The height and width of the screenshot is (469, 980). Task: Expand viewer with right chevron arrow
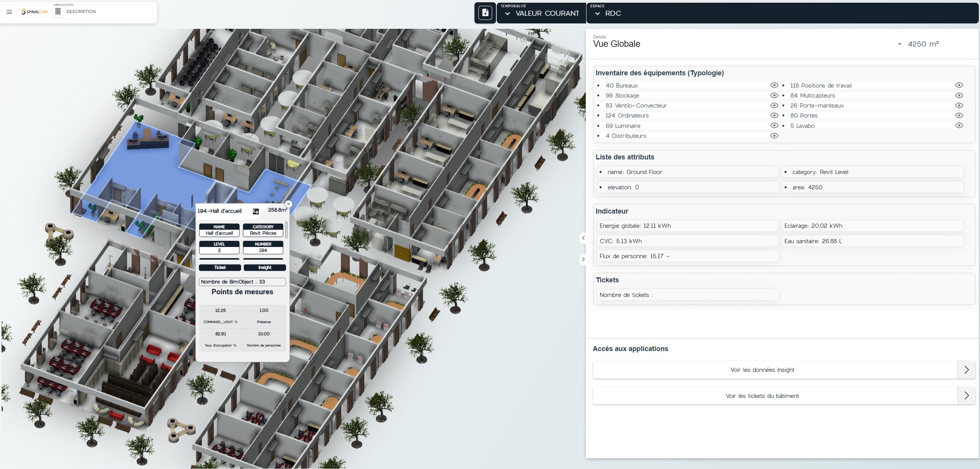pyautogui.click(x=583, y=260)
